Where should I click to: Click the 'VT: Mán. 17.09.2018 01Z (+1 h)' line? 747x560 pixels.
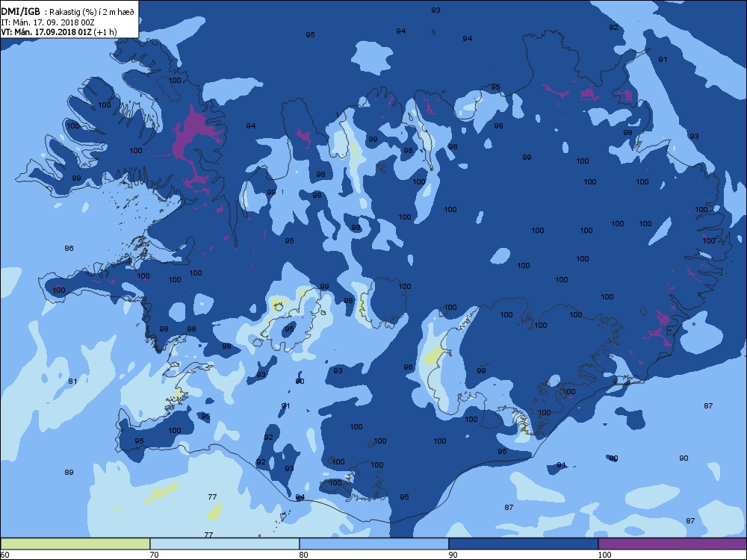click(58, 32)
